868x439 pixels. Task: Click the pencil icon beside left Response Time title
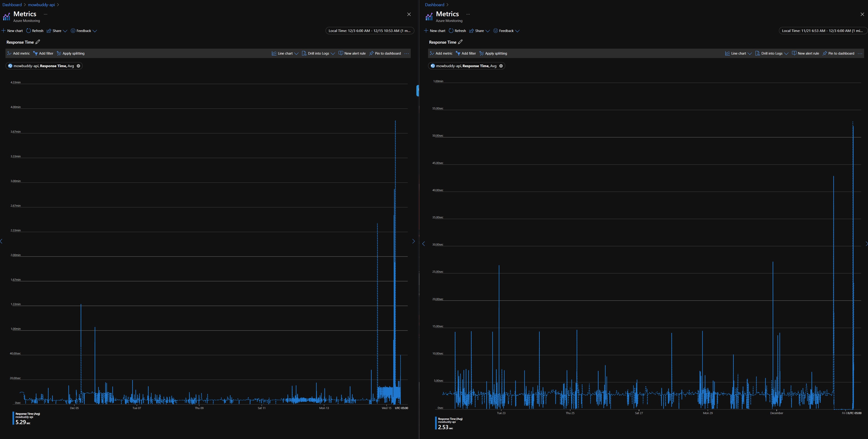(38, 42)
